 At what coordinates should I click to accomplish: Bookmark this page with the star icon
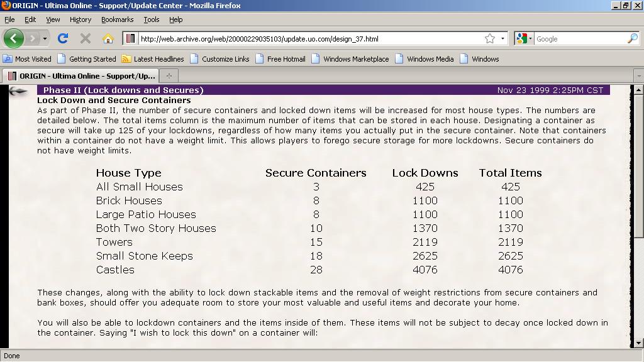pos(490,38)
